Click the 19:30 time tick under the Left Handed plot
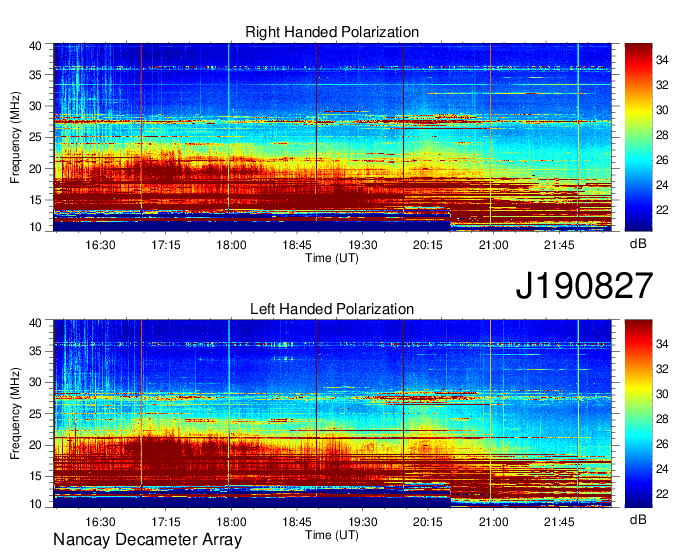 point(363,521)
